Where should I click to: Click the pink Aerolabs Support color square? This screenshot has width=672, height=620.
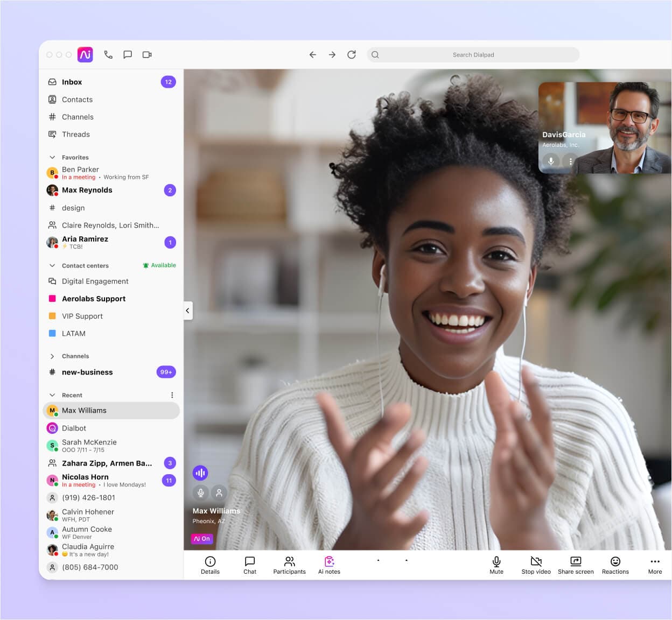coord(52,299)
